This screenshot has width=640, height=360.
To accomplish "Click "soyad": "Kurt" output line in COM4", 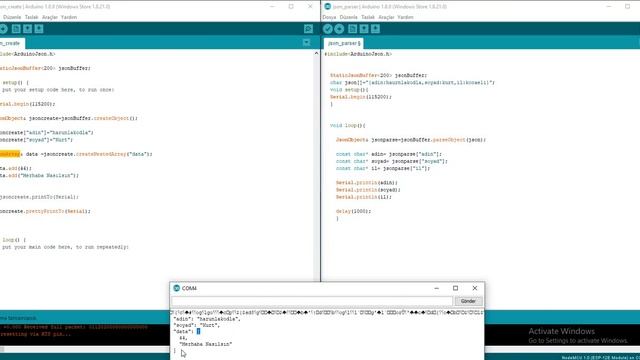I will 196,325.
